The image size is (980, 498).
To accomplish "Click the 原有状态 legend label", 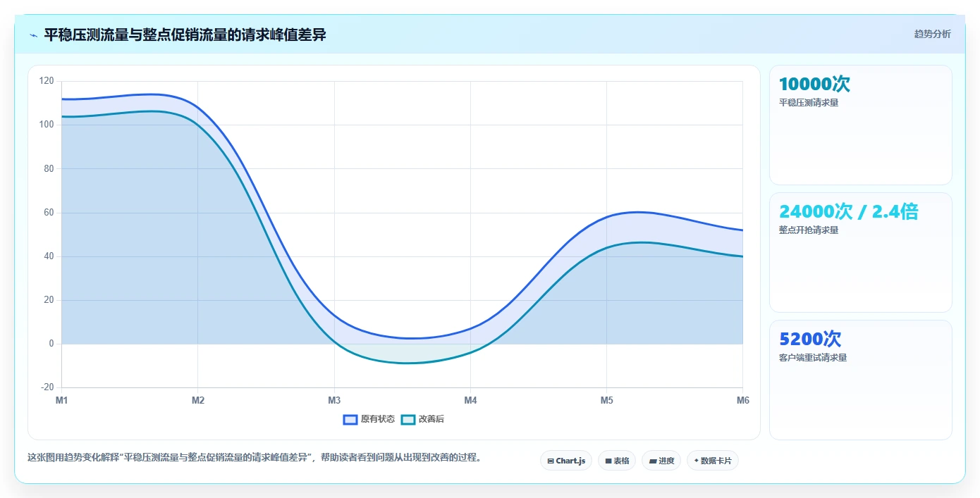I will tap(378, 419).
